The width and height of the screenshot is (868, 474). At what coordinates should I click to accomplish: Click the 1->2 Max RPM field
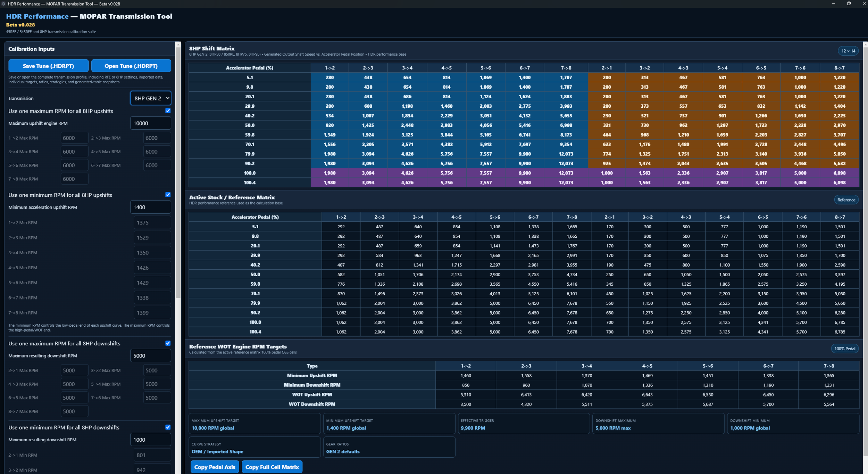click(74, 138)
